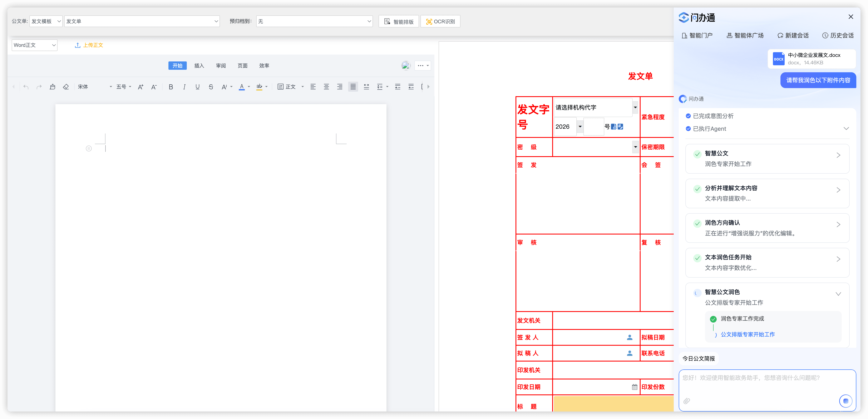
Task: Click the auto-generate document number icon
Action: [614, 127]
